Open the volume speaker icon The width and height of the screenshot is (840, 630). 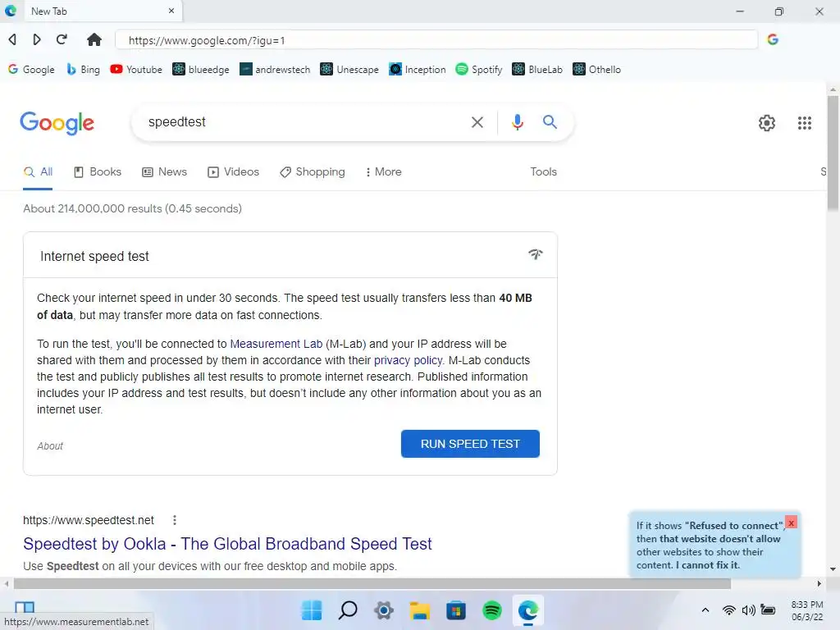[748, 610]
